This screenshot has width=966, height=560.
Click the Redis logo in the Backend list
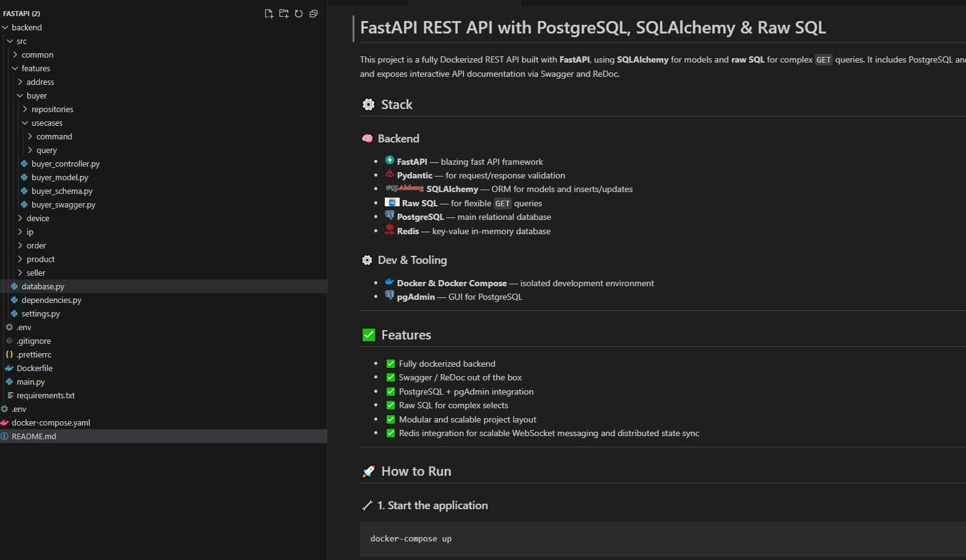coord(390,230)
